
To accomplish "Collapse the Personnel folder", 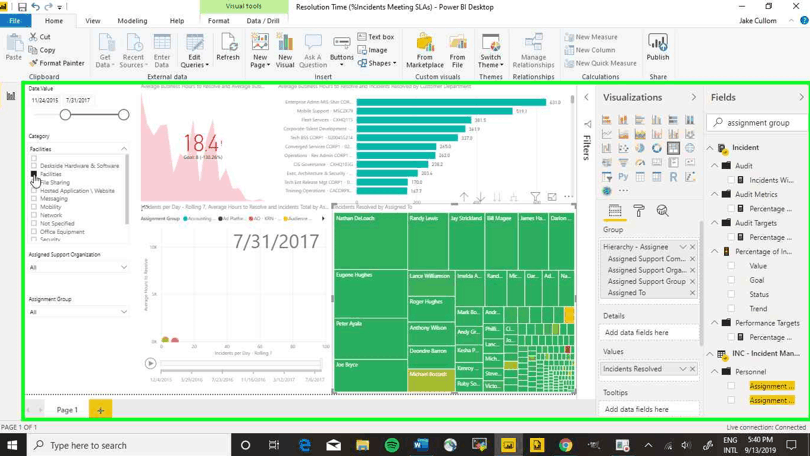I will (714, 371).
